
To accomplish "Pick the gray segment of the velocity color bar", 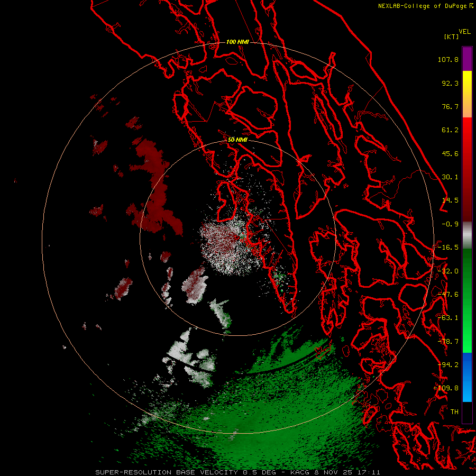I will pyautogui.click(x=467, y=235).
